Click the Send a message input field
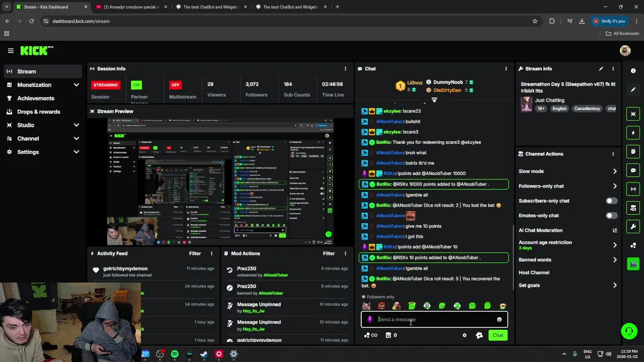Viewport: 644px width, 362px height. tap(434, 320)
